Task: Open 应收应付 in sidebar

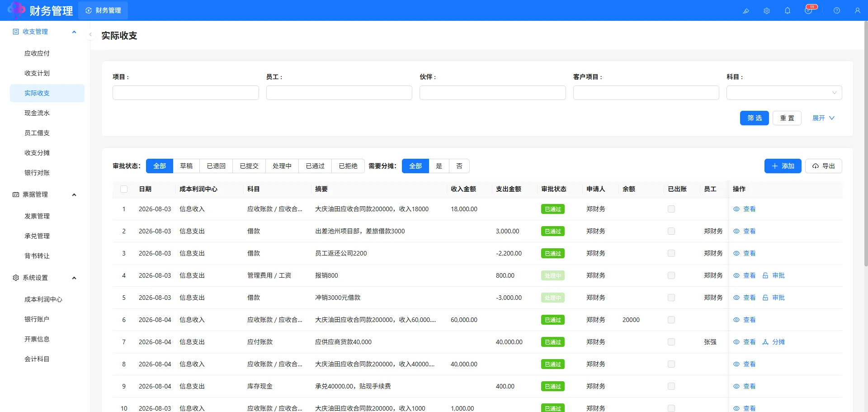Action: pyautogui.click(x=47, y=53)
